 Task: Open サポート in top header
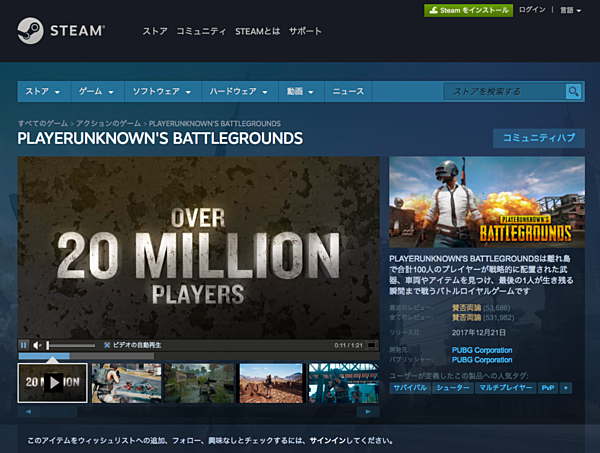(x=305, y=31)
